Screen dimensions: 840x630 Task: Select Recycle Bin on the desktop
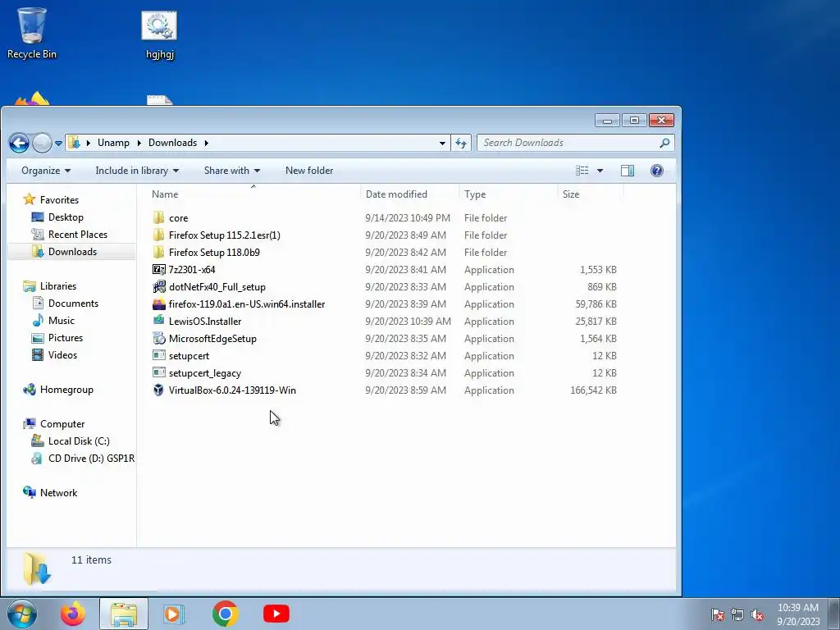click(x=32, y=33)
